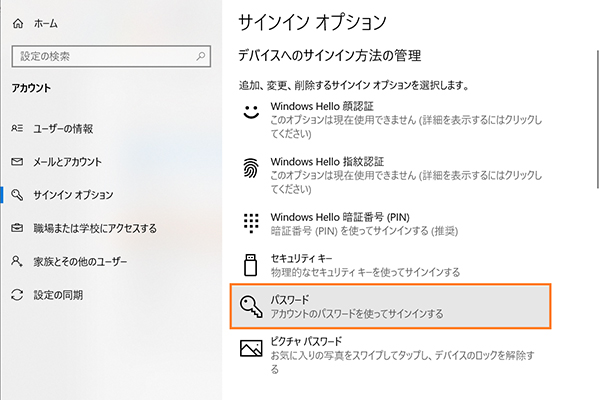Focus the 設定の検索 search field

[x=111, y=57]
